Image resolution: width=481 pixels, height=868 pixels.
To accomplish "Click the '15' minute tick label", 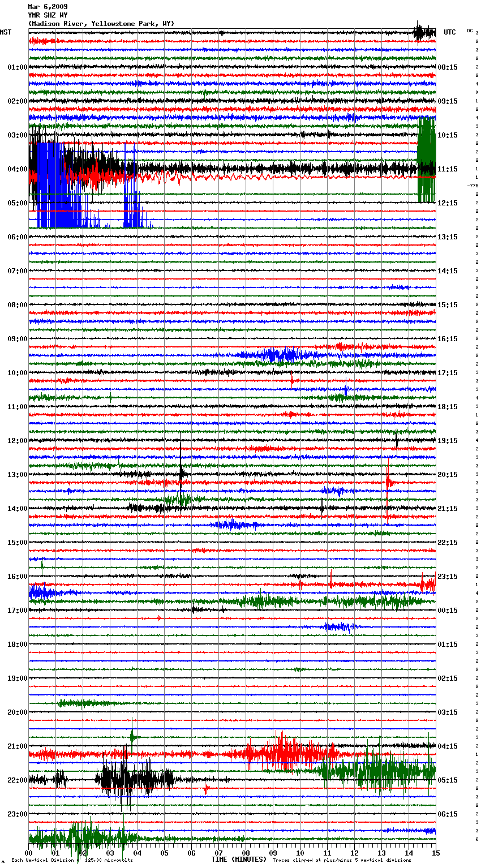I will coord(436,853).
